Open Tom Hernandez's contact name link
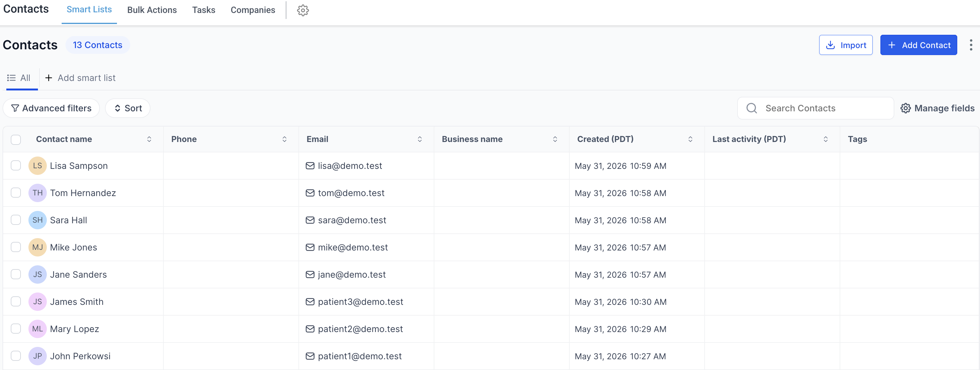Screen dimensions: 980x370 (x=83, y=193)
